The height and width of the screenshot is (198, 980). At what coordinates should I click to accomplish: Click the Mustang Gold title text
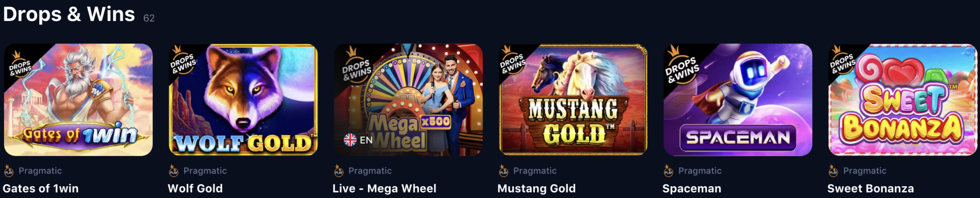(x=537, y=189)
